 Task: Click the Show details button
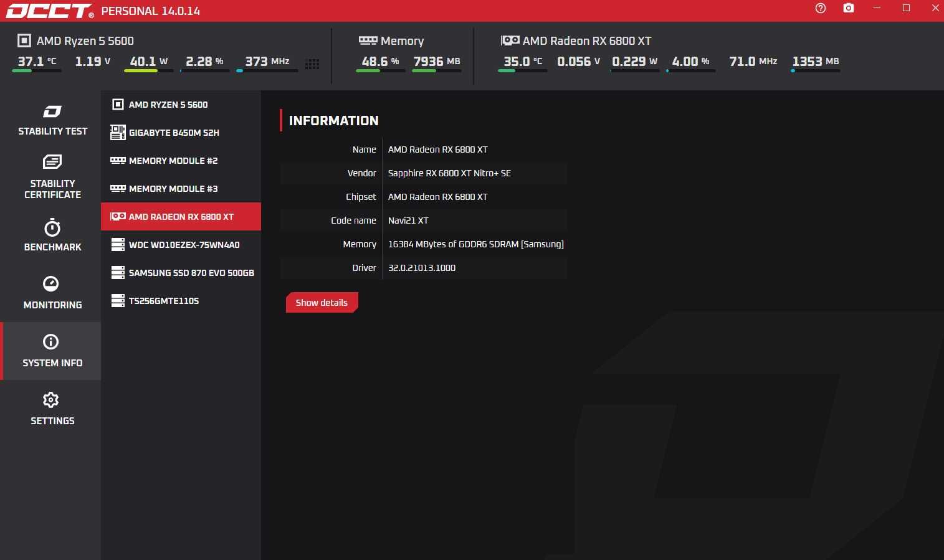pos(322,303)
